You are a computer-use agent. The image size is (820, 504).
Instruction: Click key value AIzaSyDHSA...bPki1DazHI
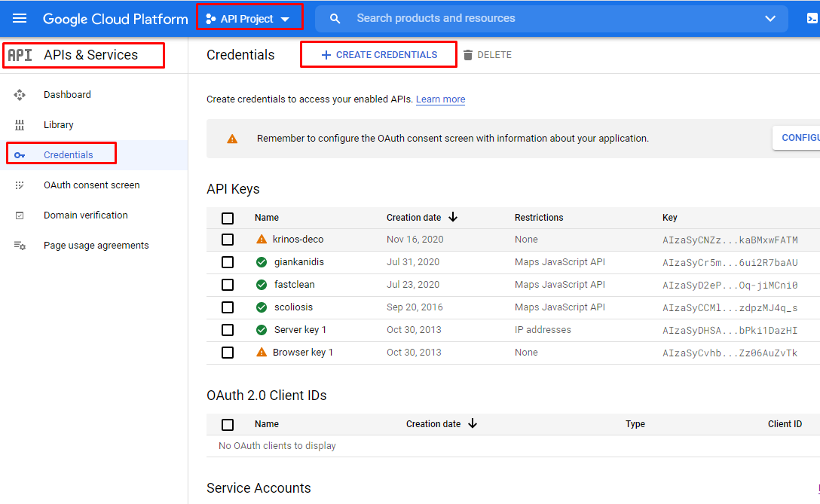coord(730,331)
